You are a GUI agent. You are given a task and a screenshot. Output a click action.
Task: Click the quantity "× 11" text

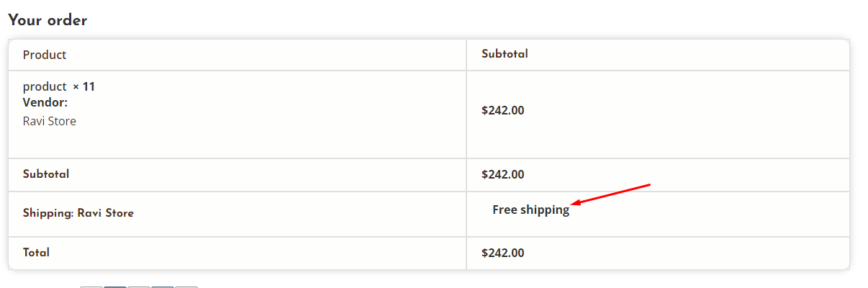[x=84, y=86]
